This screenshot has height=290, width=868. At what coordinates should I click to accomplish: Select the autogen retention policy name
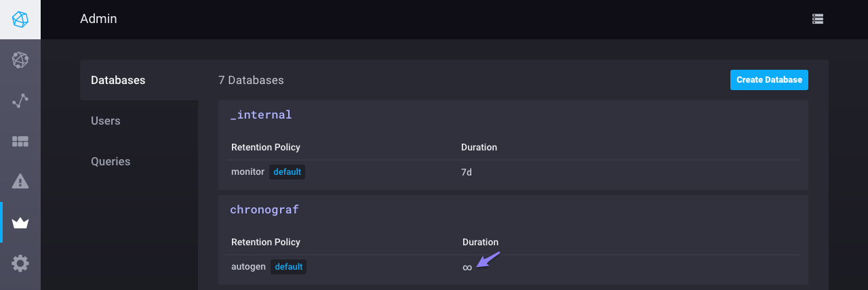[248, 267]
